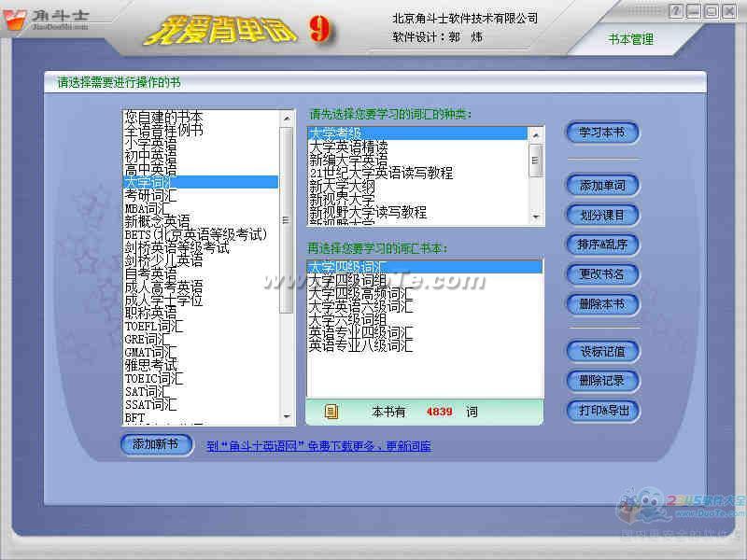
Task: Click the 添加单词 button
Action: pos(602,185)
